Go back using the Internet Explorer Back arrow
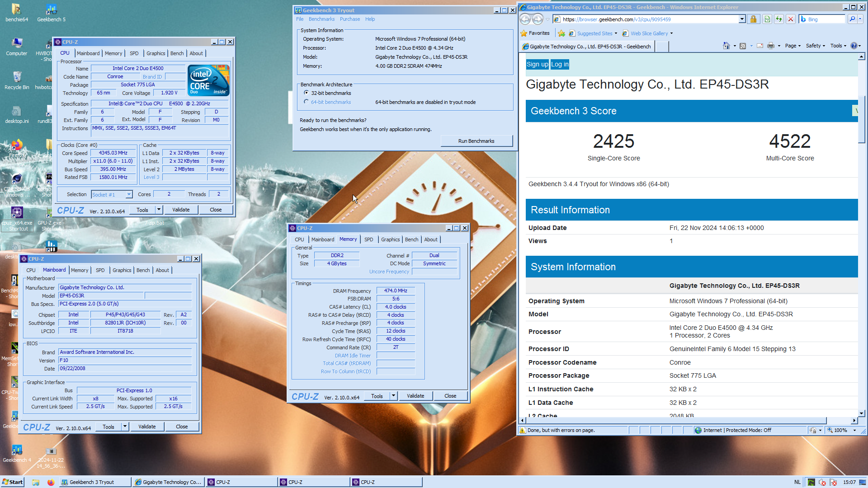 click(525, 19)
